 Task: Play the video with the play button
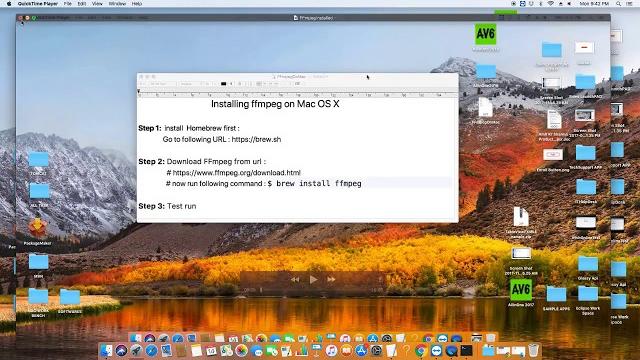click(313, 280)
